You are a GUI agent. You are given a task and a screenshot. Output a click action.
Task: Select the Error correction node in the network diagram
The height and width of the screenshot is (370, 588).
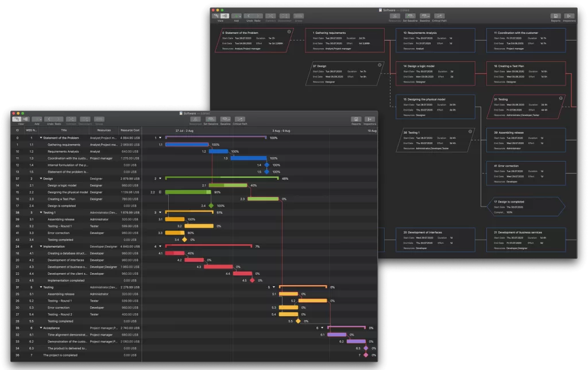[525, 172]
